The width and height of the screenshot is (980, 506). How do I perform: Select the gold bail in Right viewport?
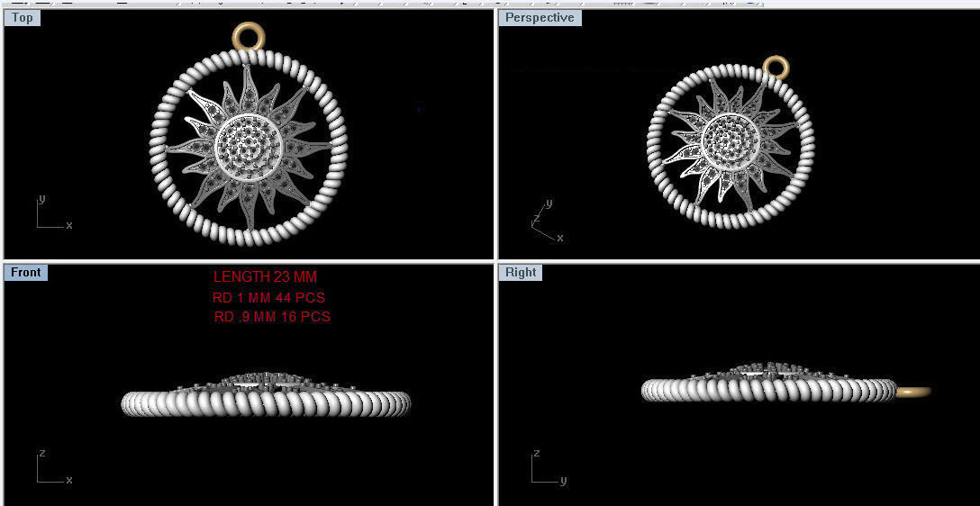(913, 392)
